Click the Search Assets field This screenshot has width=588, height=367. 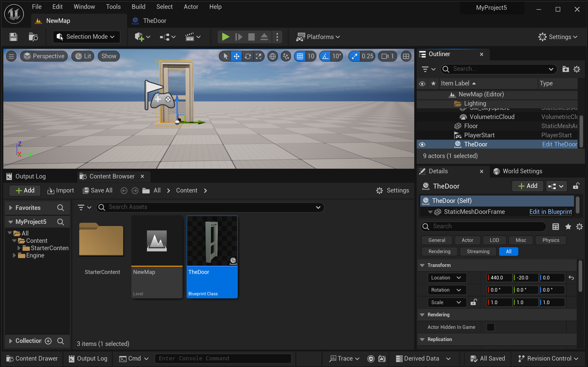210,207
